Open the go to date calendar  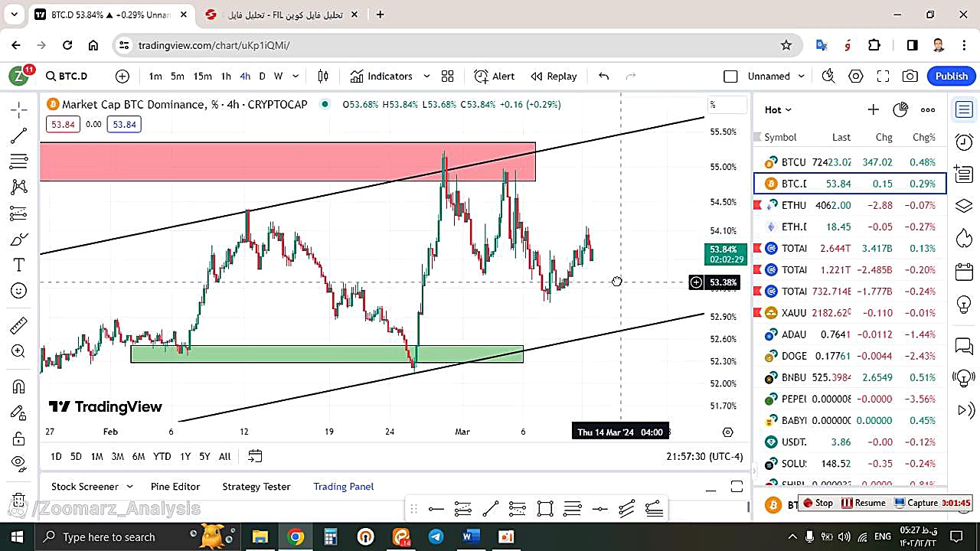[x=255, y=456]
